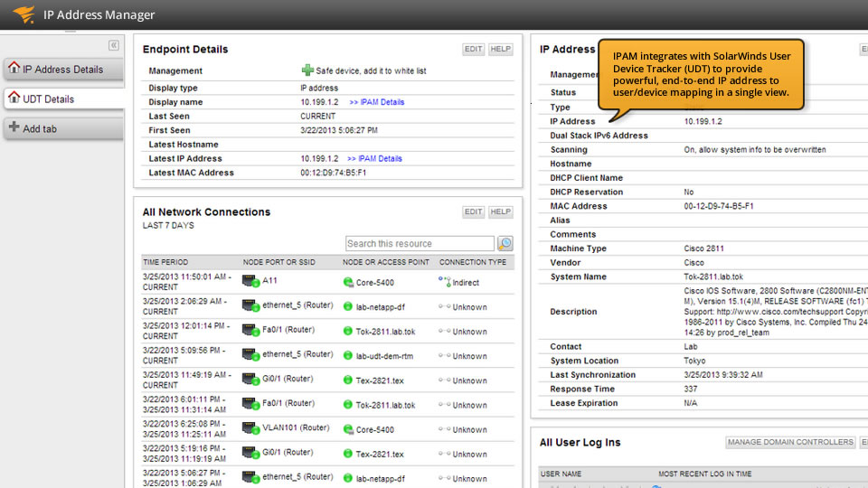This screenshot has width=868, height=488.
Task: Click the Indirect connection type icon
Action: tap(445, 282)
